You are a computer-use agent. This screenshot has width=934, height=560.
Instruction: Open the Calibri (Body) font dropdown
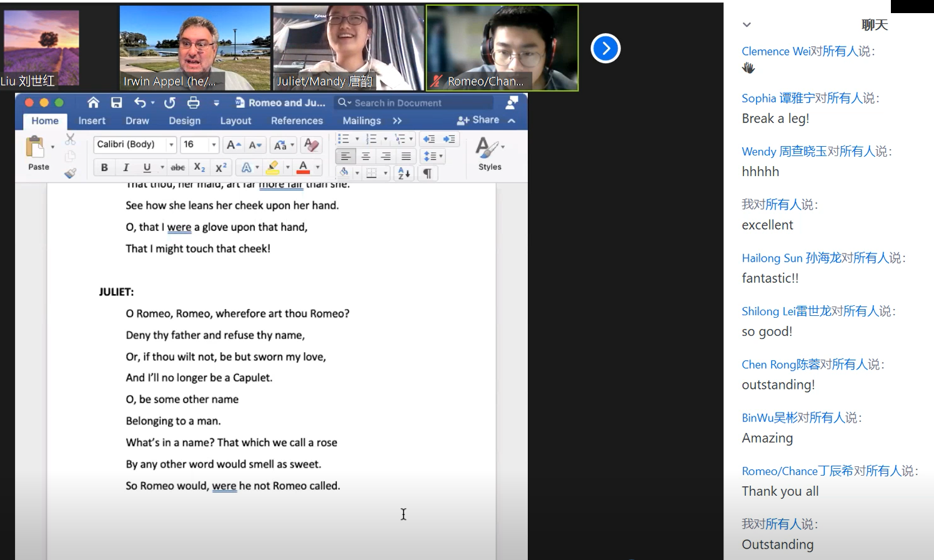pos(134,145)
